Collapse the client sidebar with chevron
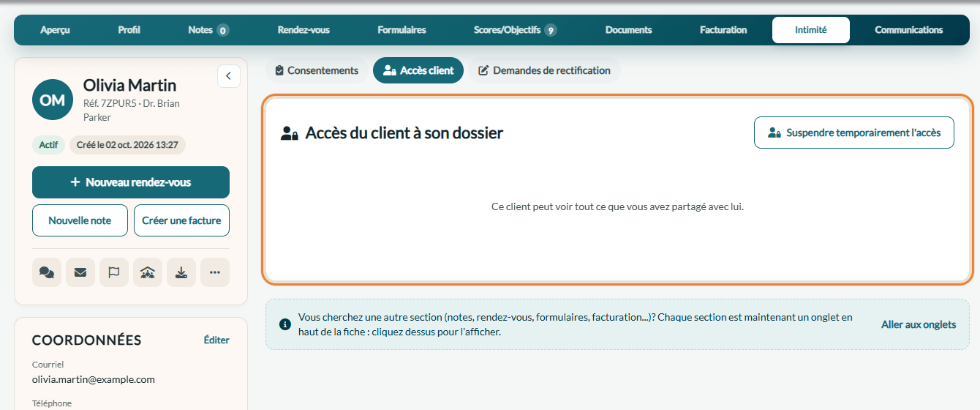980x410 pixels. (229, 76)
